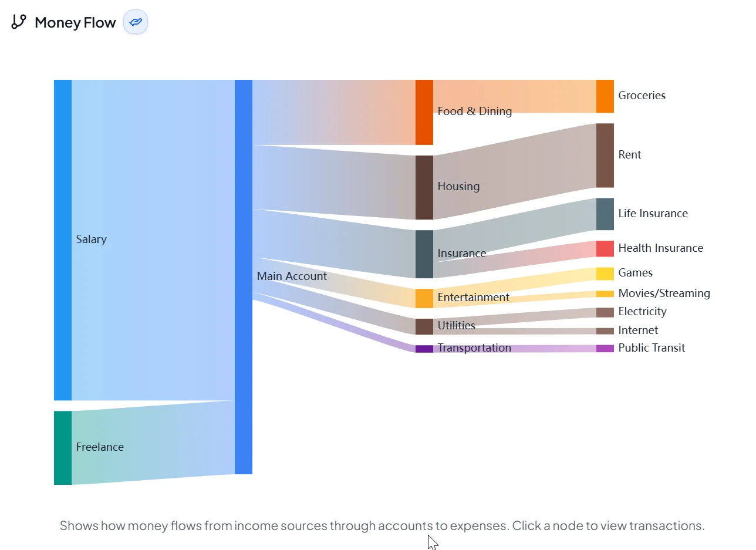
Task: Select the Food & Dining expense node
Action: click(424, 112)
